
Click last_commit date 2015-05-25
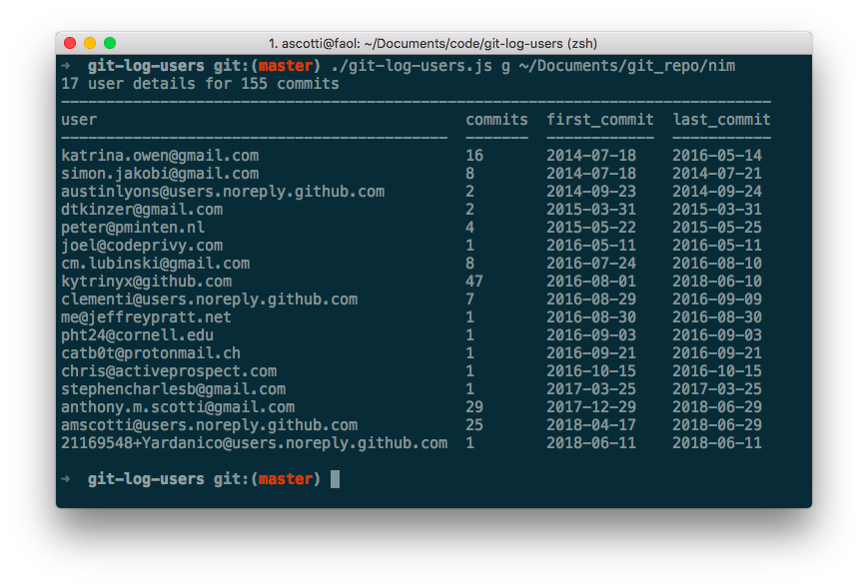pos(717,228)
